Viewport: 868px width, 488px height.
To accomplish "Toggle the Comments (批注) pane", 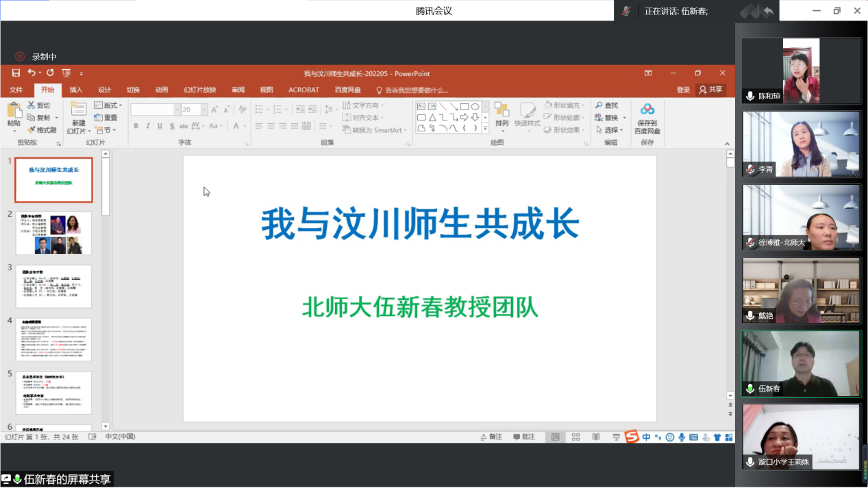I will [x=524, y=437].
